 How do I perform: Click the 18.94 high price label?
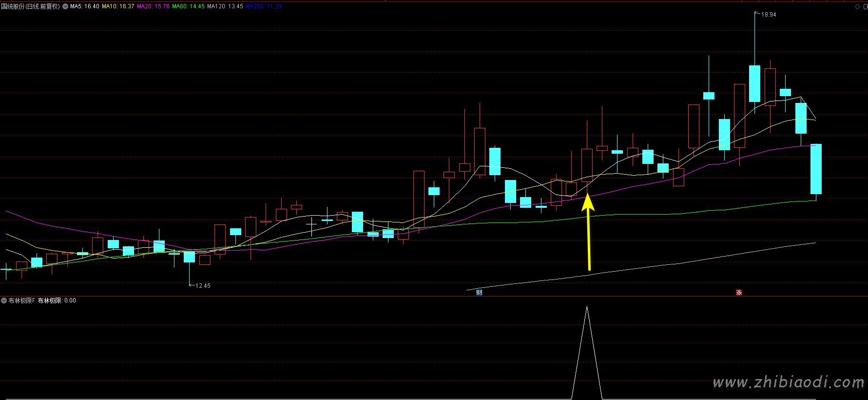[768, 15]
